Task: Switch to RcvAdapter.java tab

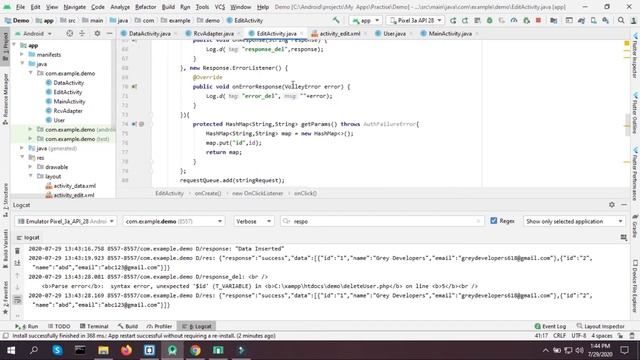Action: tap(213, 33)
